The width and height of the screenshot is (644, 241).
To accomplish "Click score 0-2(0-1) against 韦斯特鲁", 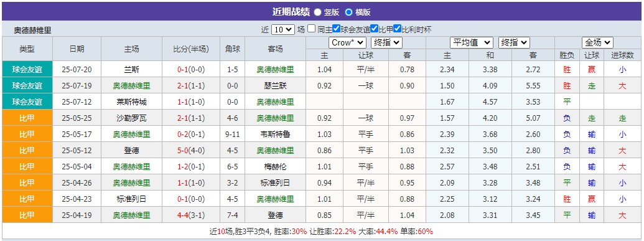I will [191, 135].
